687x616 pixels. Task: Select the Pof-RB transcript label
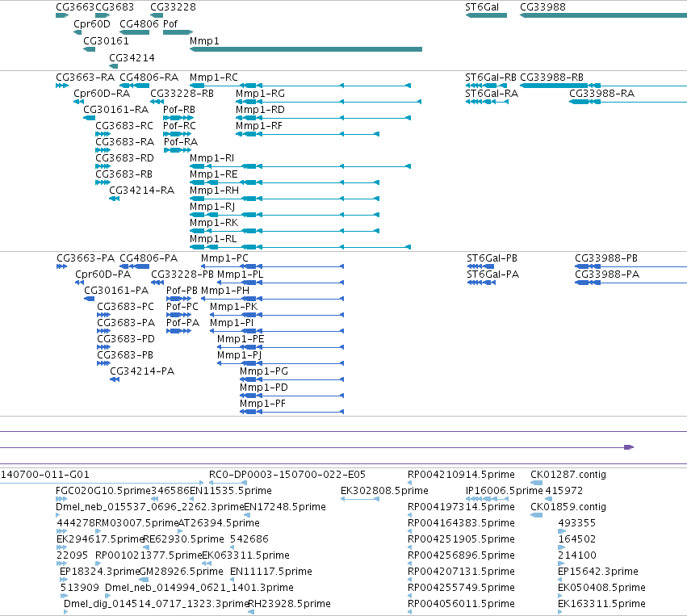(x=179, y=110)
